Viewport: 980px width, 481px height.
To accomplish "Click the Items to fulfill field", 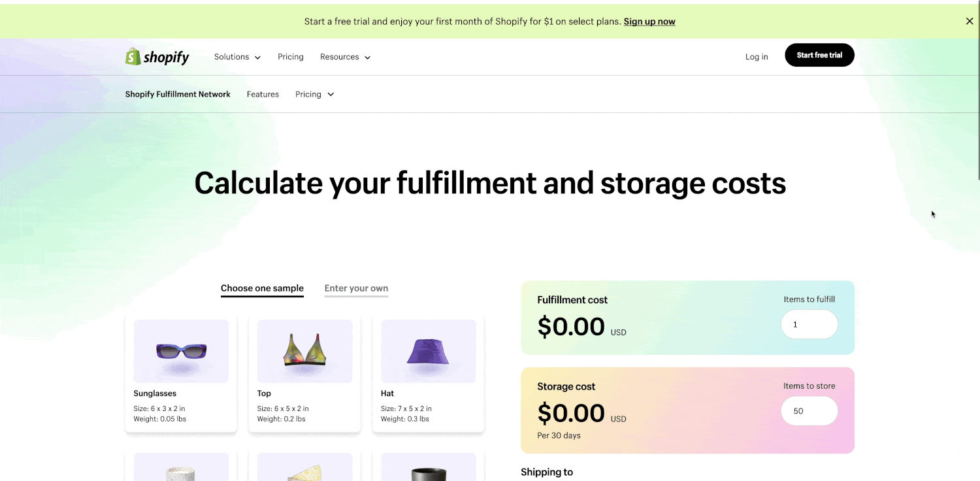I will point(809,324).
